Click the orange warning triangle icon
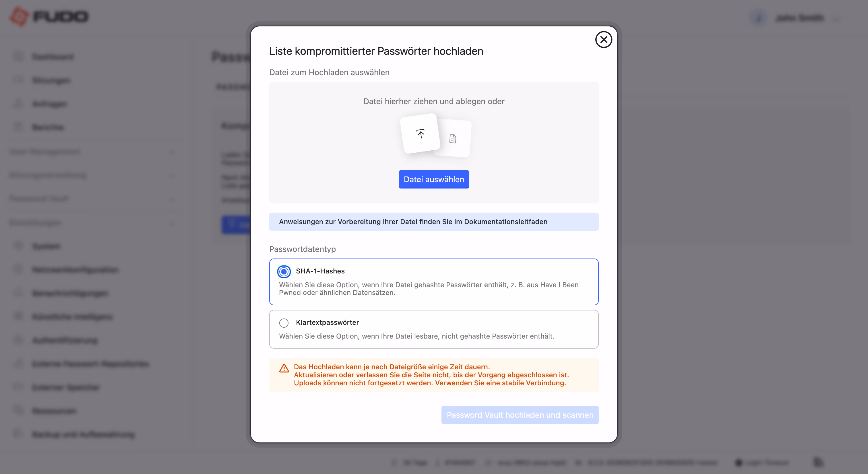The height and width of the screenshot is (474, 868). click(284, 368)
